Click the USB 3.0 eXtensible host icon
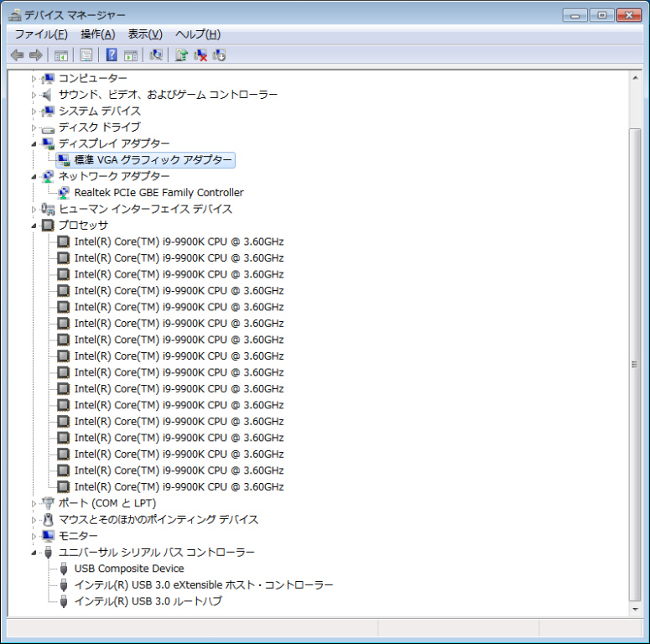Viewport: 650px width, 644px height. (64, 585)
